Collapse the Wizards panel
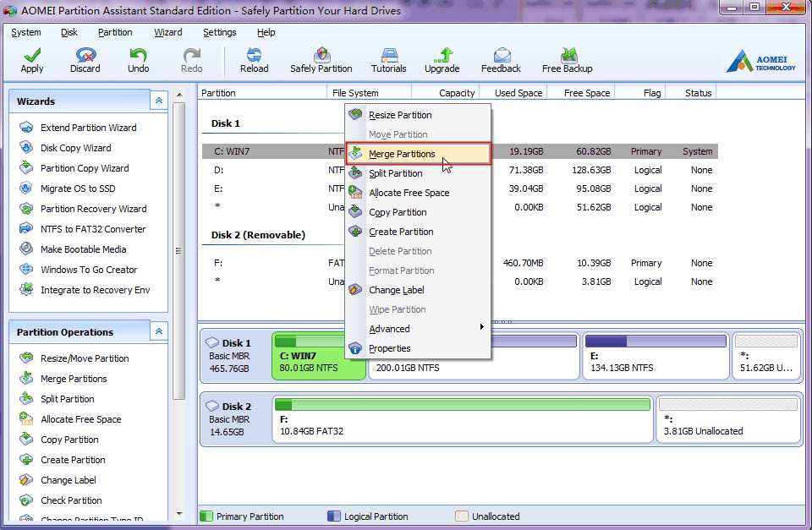Screen dimensions: 812x530 click(159, 101)
